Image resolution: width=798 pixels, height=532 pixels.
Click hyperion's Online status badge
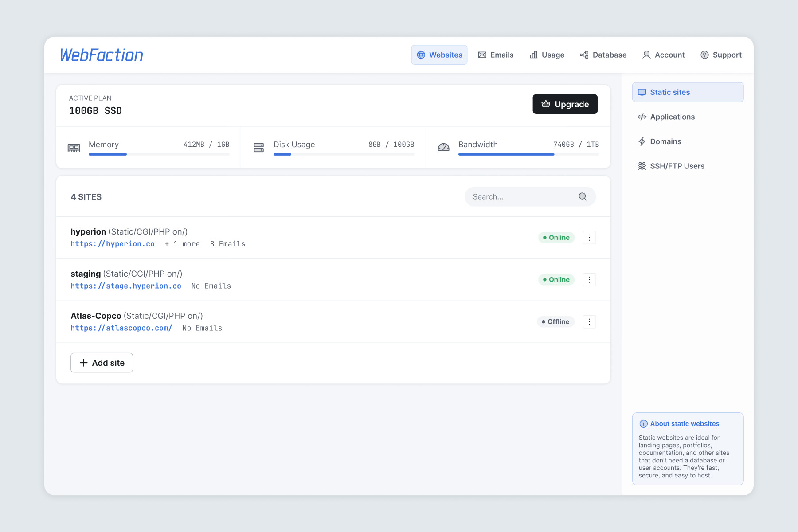tap(556, 238)
